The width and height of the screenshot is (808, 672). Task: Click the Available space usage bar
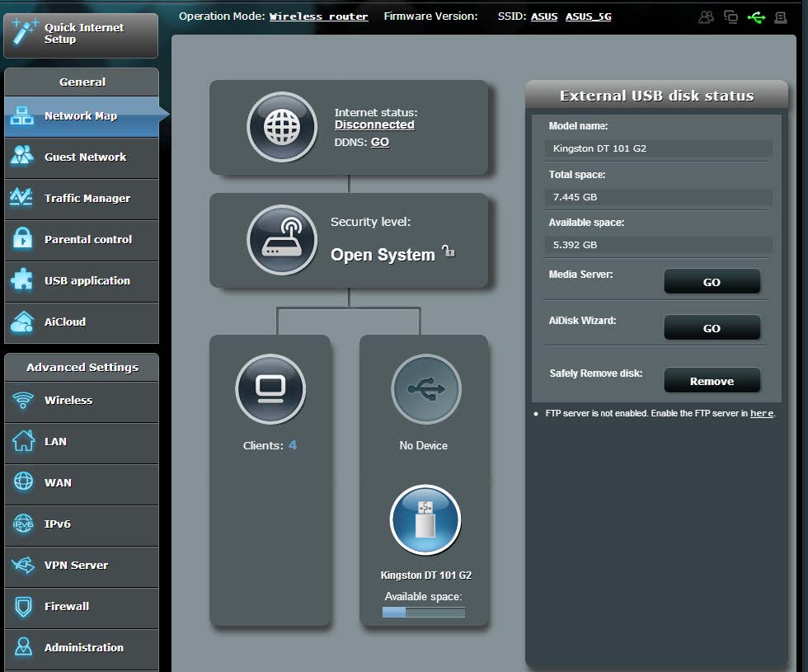[424, 612]
